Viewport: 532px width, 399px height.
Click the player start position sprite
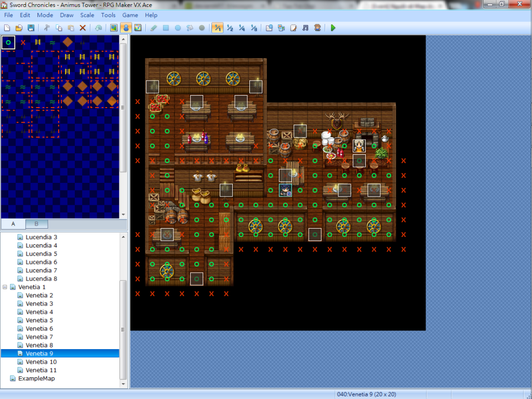tap(285, 190)
